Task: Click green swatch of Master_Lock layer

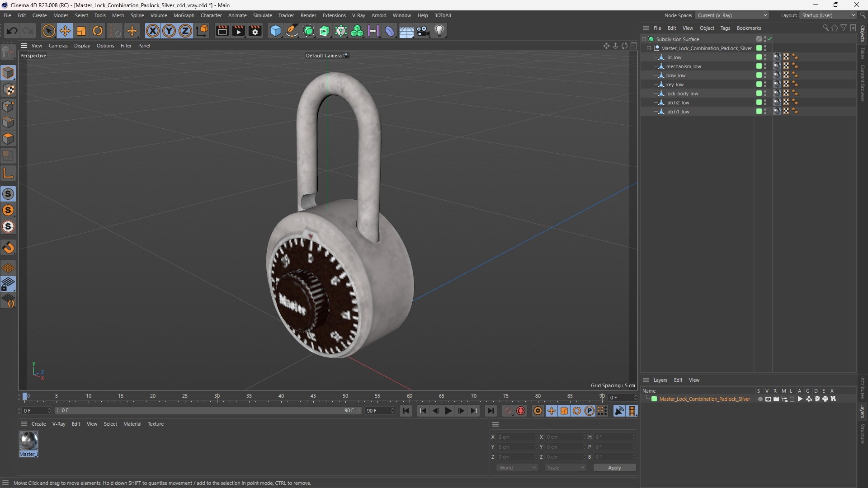Action: click(654, 399)
